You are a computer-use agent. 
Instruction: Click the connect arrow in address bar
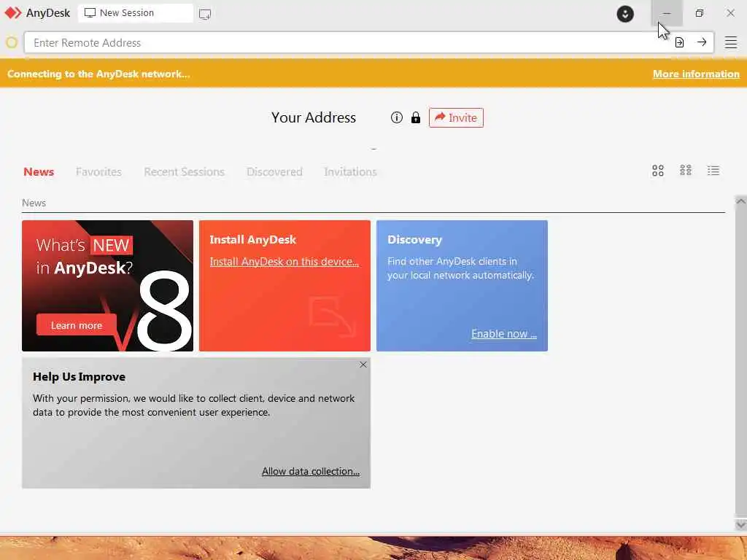(x=702, y=42)
